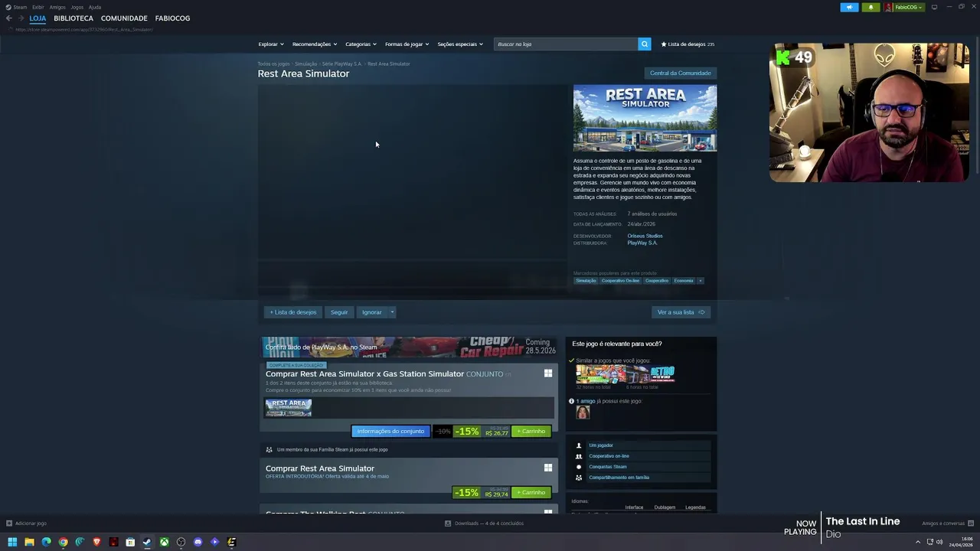Click the Conquistas Steam icon
Viewport: 980px width, 551px height.
(579, 467)
